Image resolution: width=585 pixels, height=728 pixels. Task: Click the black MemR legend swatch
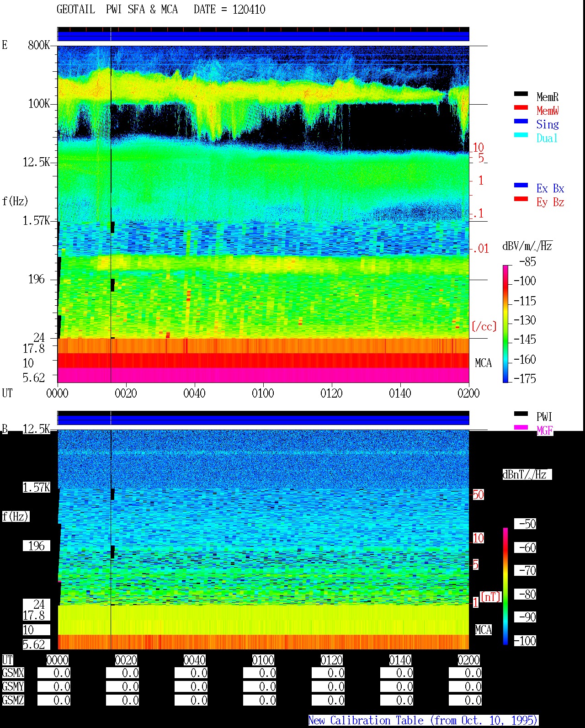pos(521,94)
